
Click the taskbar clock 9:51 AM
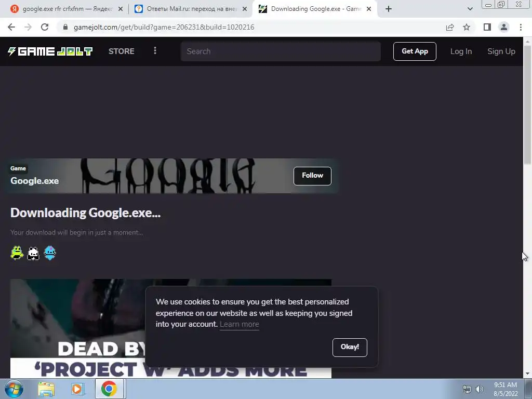click(505, 385)
